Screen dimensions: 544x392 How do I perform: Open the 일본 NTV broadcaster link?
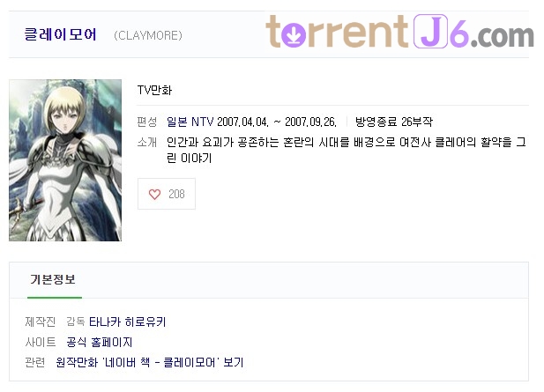click(x=190, y=122)
